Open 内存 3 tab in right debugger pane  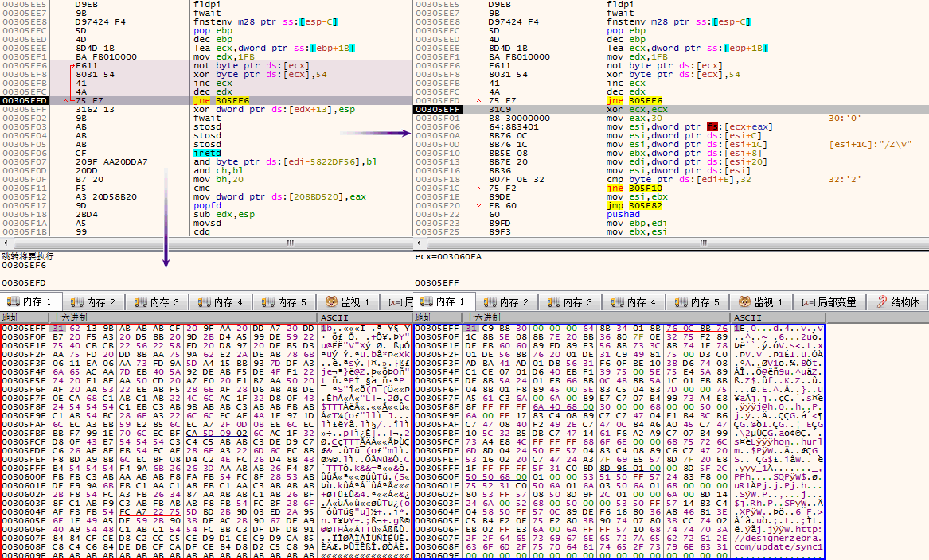tap(571, 302)
